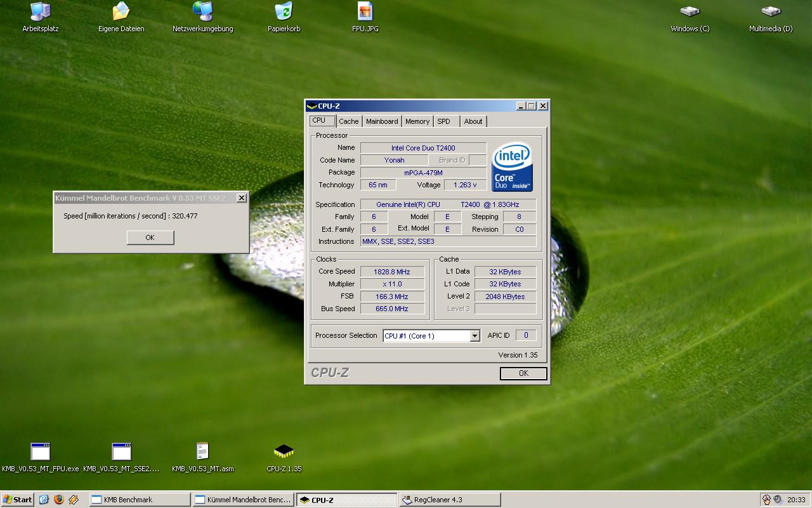Click the Package field mPGA-479M
This screenshot has height=508, width=812.
click(423, 173)
